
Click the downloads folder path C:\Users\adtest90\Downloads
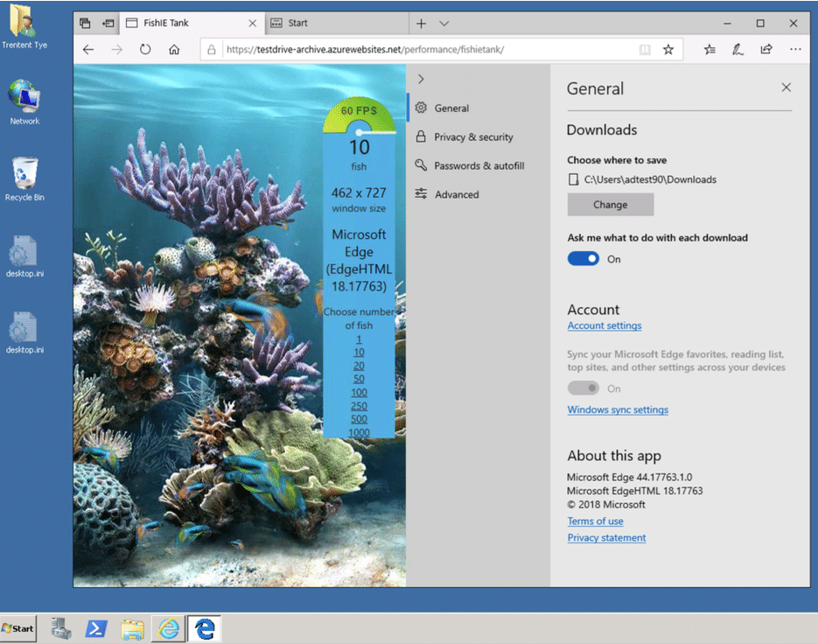[x=650, y=179]
